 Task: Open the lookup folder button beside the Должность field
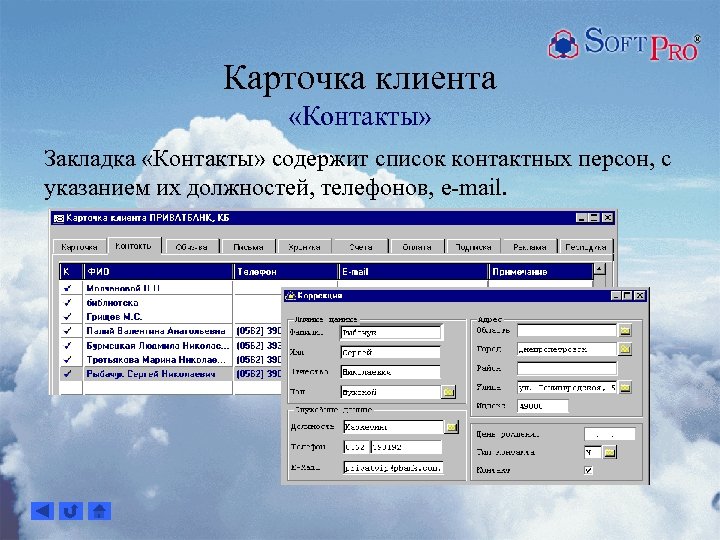(452, 427)
